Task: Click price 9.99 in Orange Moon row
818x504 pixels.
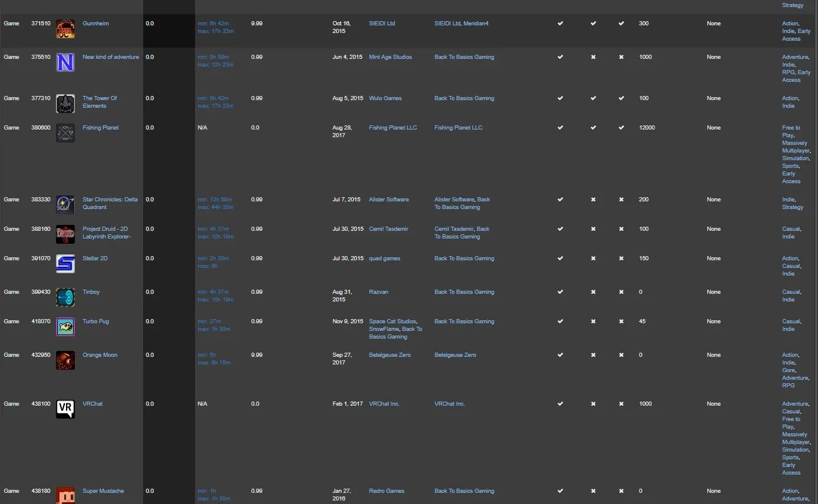Action: pyautogui.click(x=257, y=355)
